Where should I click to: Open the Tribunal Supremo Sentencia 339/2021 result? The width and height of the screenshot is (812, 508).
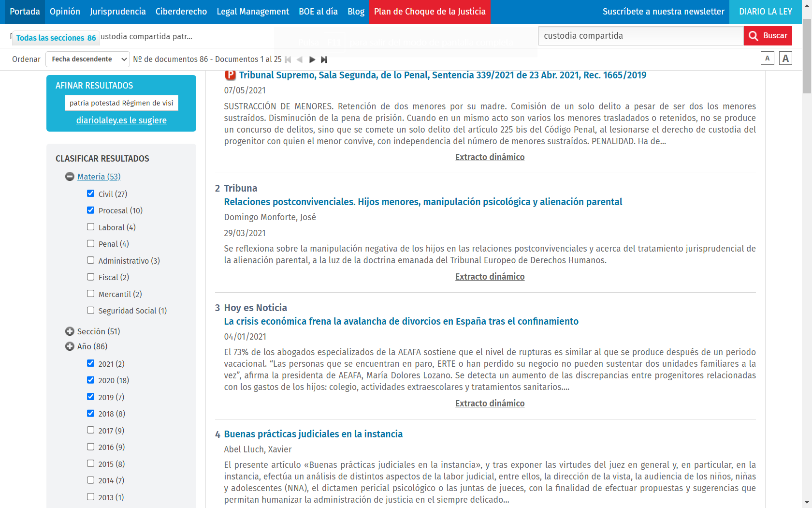(443, 75)
